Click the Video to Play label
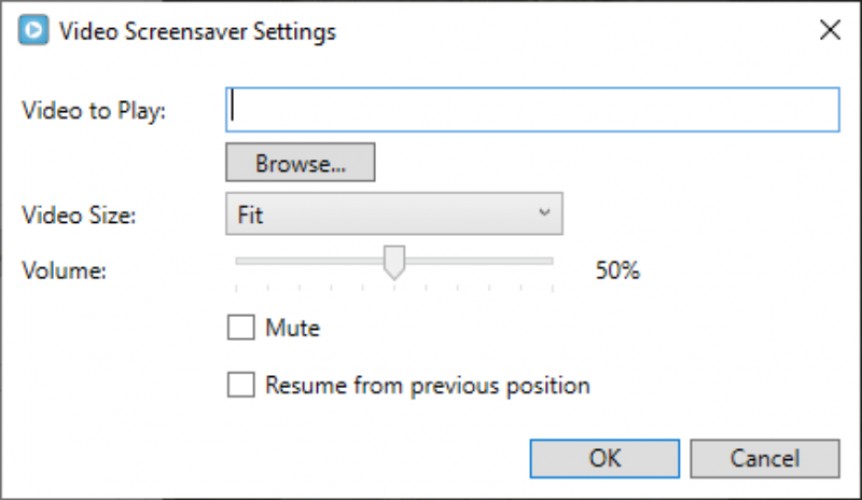 tap(93, 111)
